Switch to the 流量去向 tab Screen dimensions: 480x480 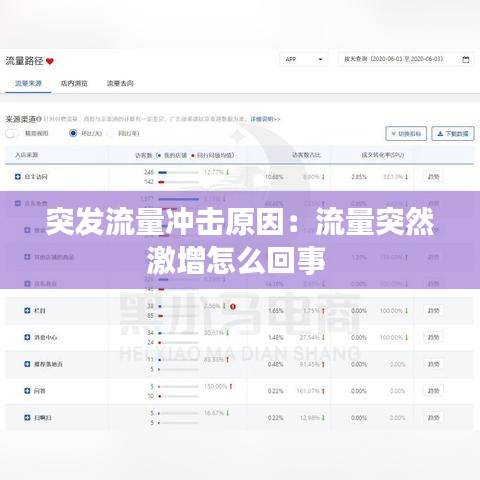point(120,83)
